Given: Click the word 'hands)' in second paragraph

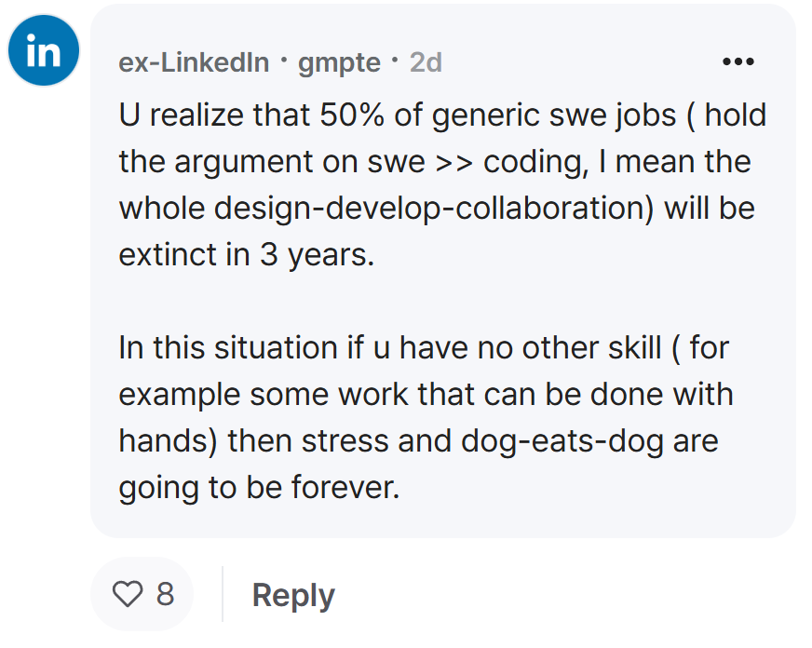Looking at the screenshot, I should pos(168,441).
